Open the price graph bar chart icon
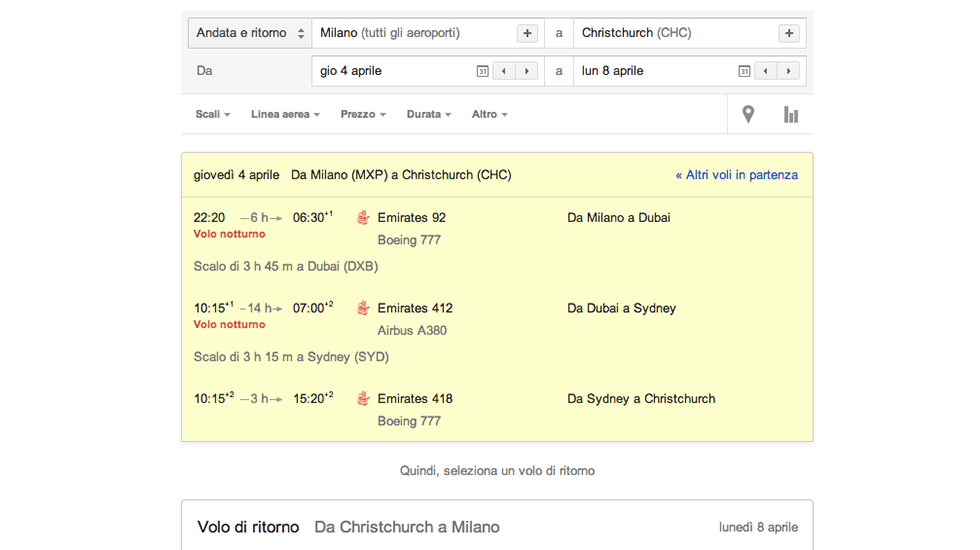 point(791,114)
